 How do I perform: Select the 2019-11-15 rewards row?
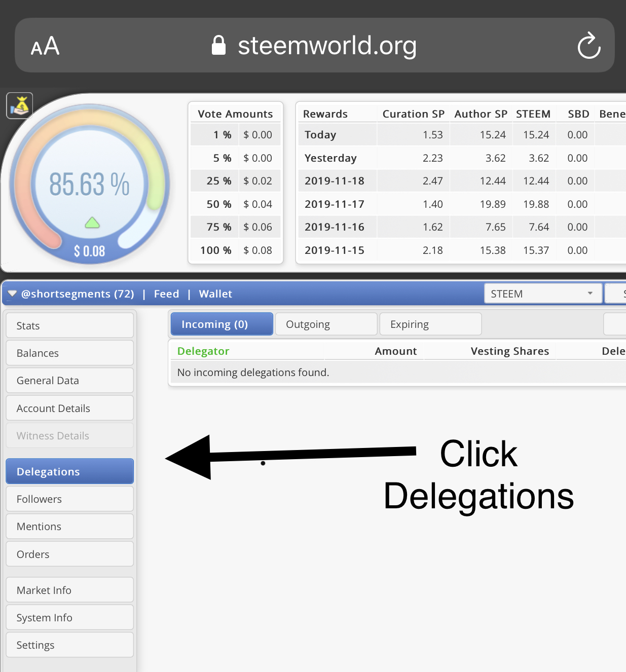461,250
